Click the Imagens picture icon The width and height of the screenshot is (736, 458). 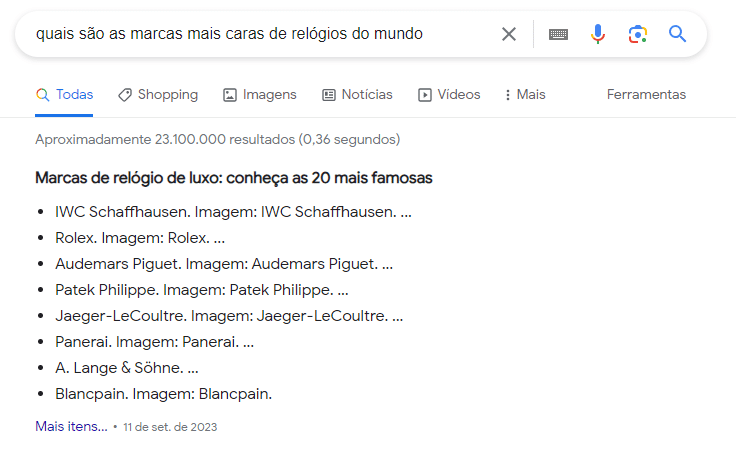230,95
